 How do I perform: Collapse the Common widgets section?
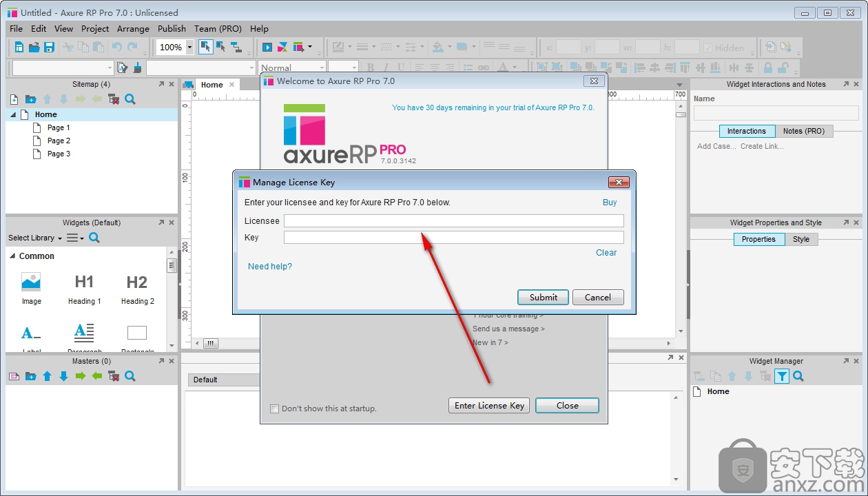pos(12,256)
